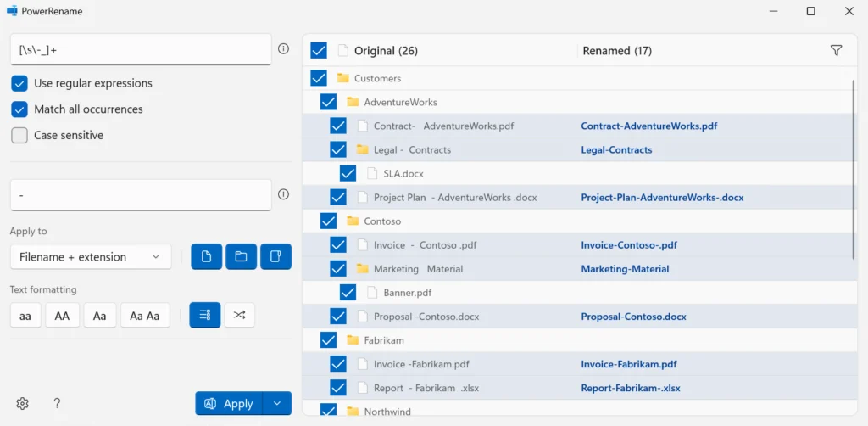The height and width of the screenshot is (426, 868).
Task: Click the search field info icon
Action: point(283,48)
